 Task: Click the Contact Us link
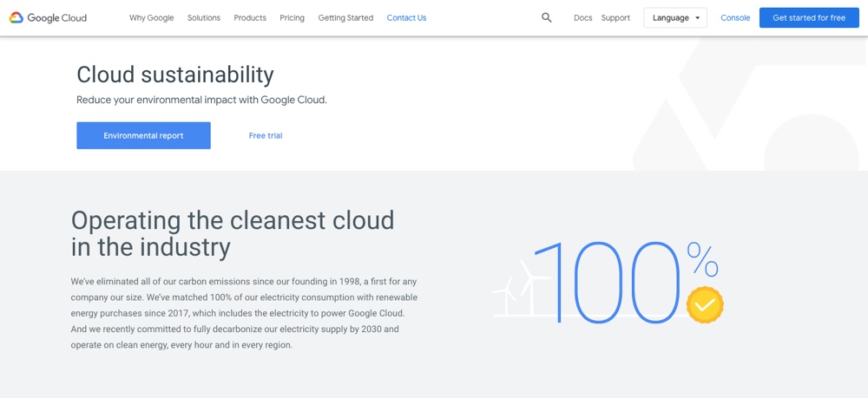point(406,17)
